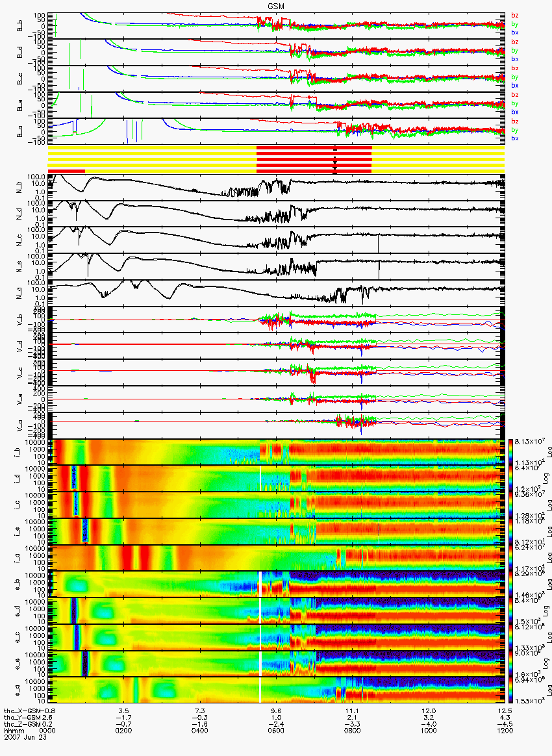Select the thc_X-GSM row label
Image resolution: width=552 pixels, height=756 pixels.
pos(23,711)
